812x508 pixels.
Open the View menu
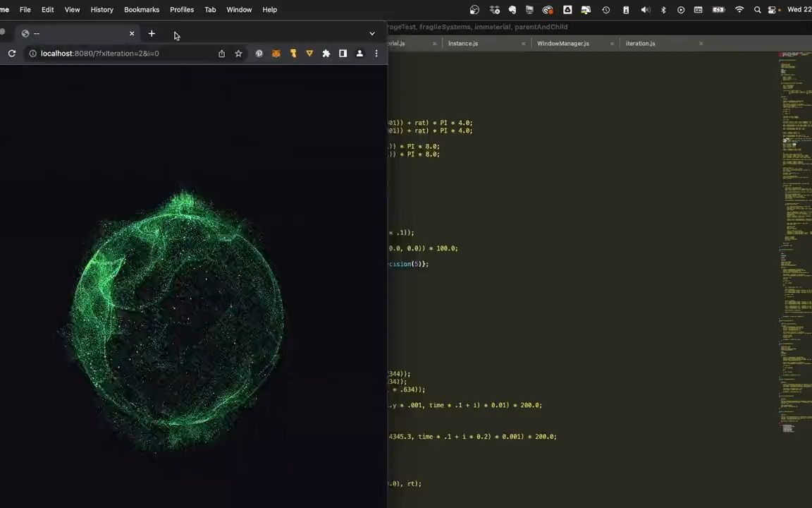(x=72, y=9)
